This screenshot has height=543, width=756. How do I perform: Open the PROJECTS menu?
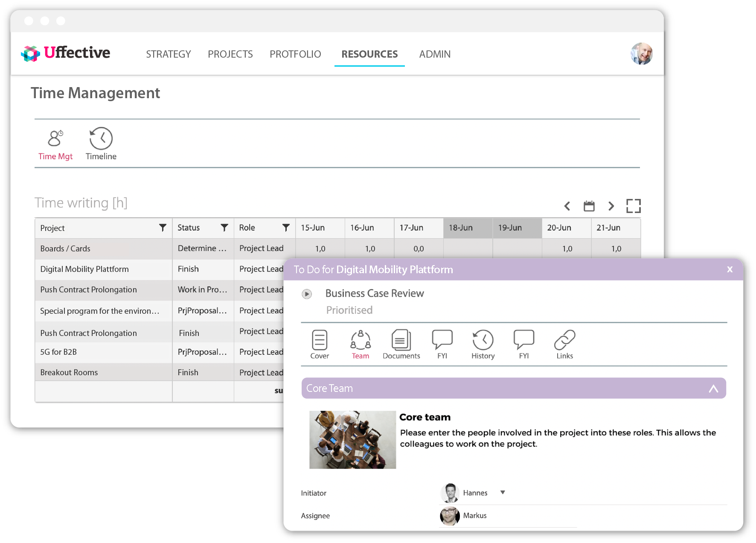(x=230, y=54)
